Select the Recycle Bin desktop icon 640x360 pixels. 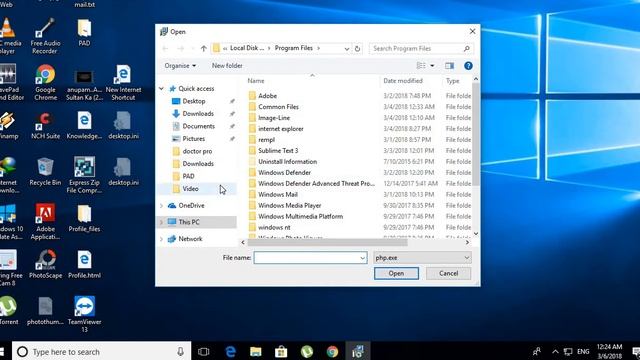point(45,172)
